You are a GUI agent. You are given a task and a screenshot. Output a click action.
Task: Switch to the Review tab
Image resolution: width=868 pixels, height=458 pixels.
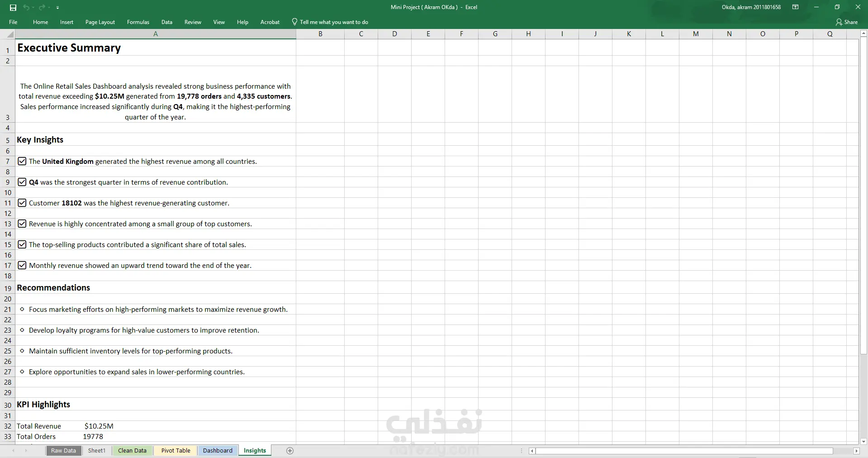coord(193,22)
